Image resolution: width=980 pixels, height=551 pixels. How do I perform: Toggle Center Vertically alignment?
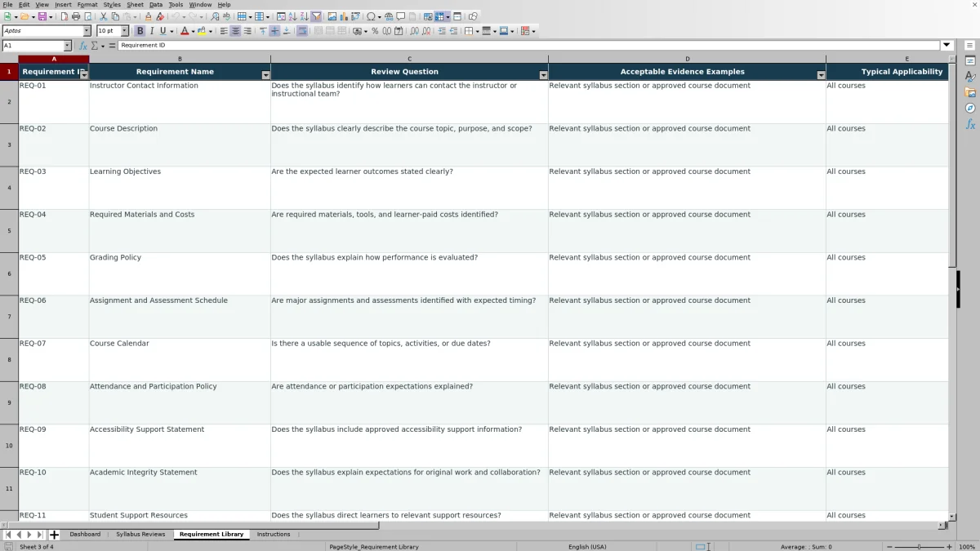274,31
